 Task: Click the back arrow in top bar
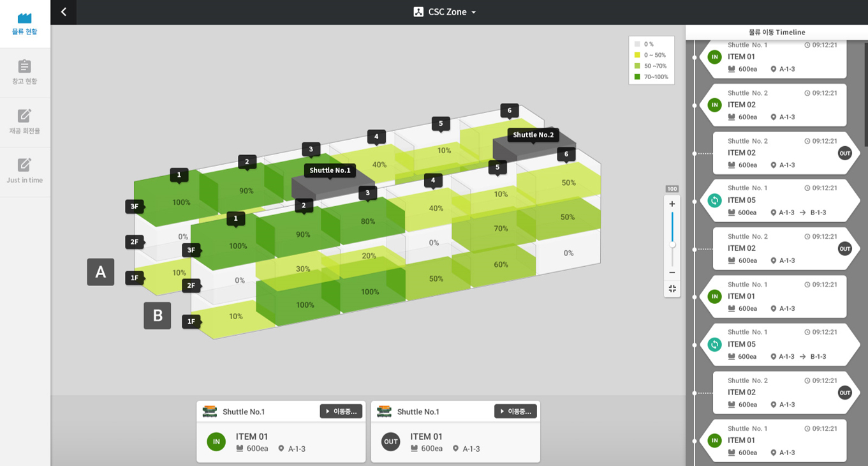(x=63, y=12)
